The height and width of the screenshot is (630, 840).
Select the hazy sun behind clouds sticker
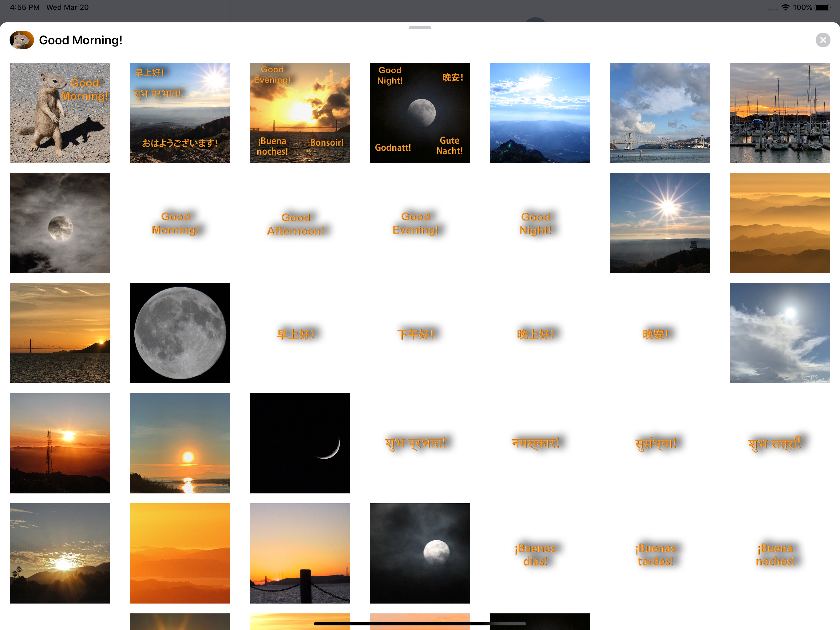tap(780, 333)
